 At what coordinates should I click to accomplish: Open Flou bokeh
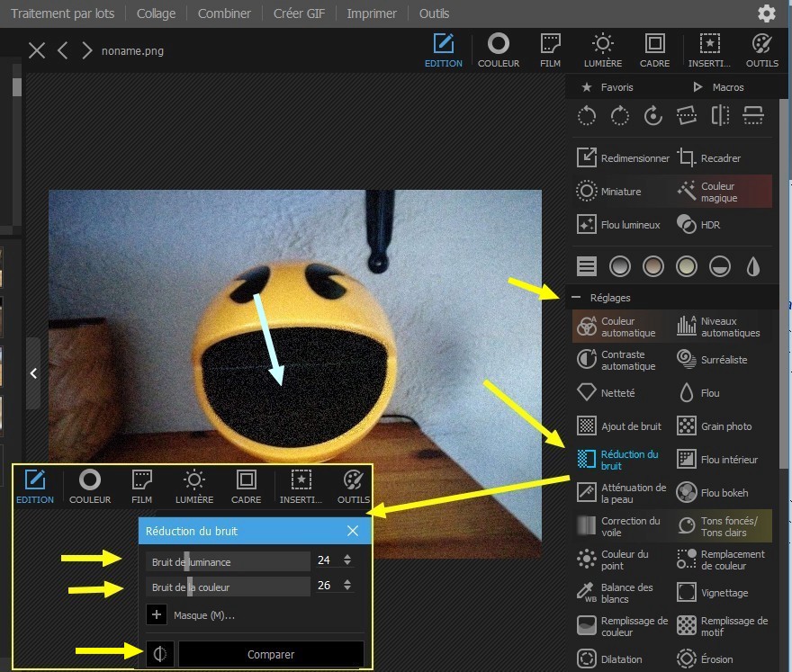(712, 493)
